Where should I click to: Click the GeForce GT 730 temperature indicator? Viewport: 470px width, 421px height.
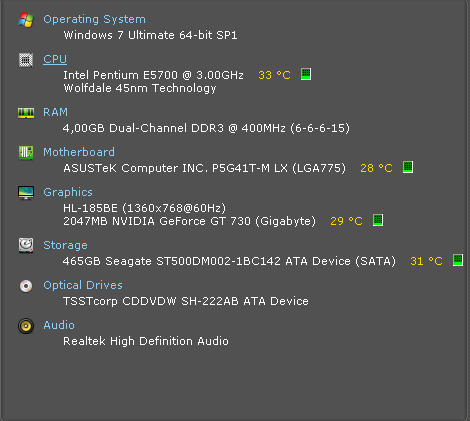pos(378,220)
